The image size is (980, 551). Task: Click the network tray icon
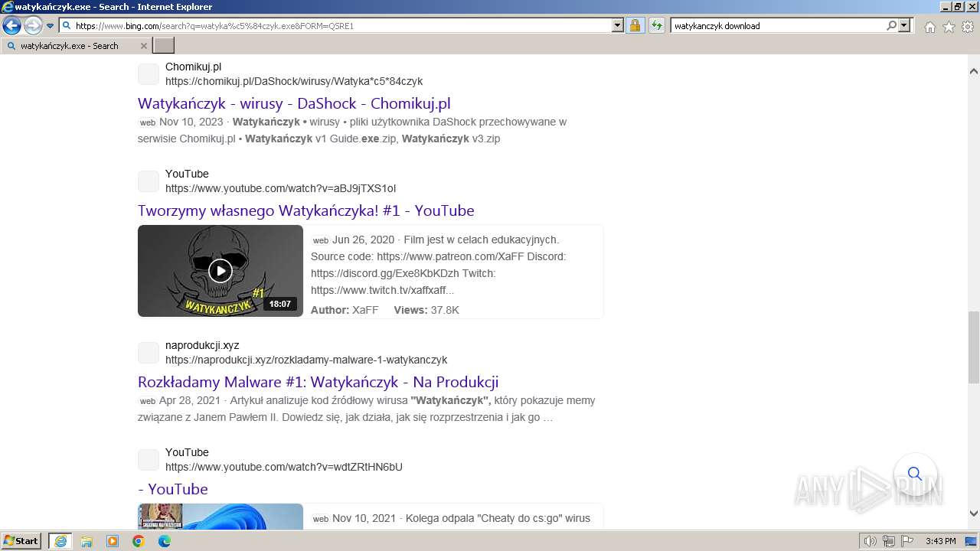pos(889,541)
